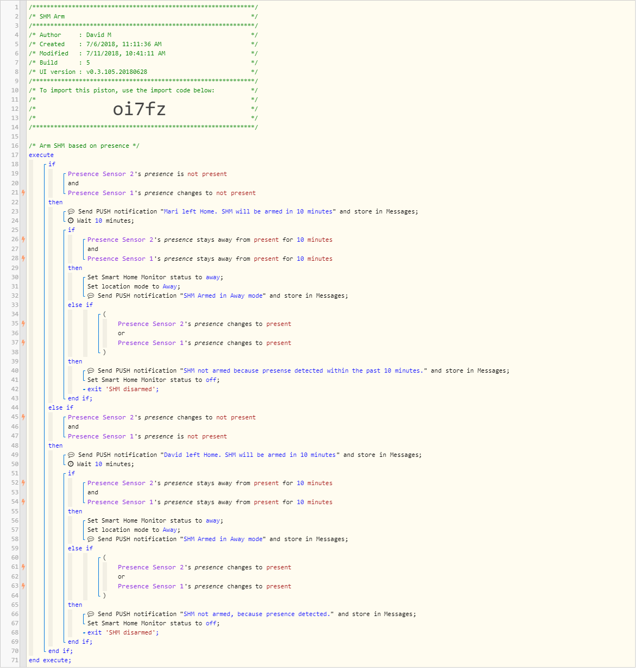Viewport: 640px width, 672px height.
Task: Click the speech bubble icon on line 66
Action: [x=91, y=614]
